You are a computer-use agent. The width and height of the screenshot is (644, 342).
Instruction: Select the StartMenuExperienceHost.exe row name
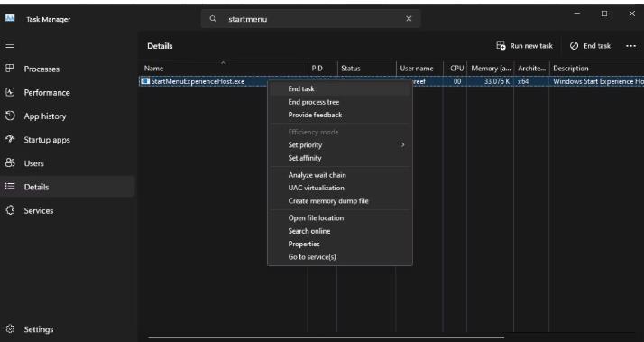pos(198,81)
